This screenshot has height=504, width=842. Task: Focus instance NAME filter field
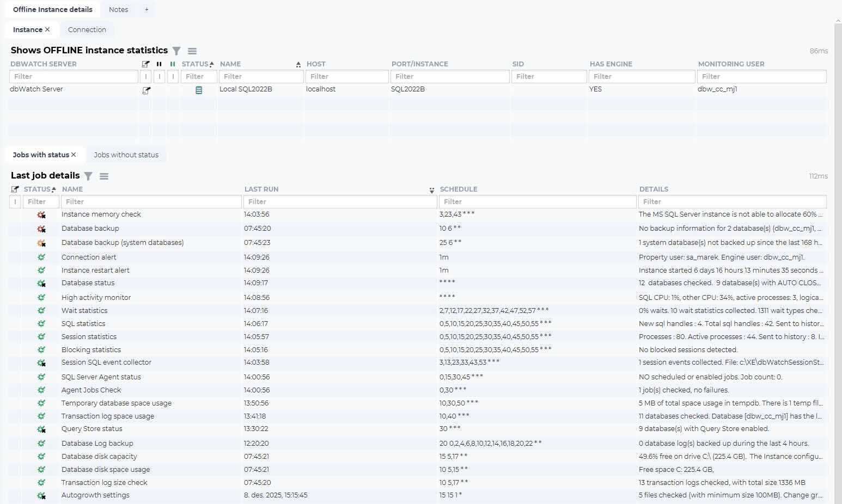261,77
